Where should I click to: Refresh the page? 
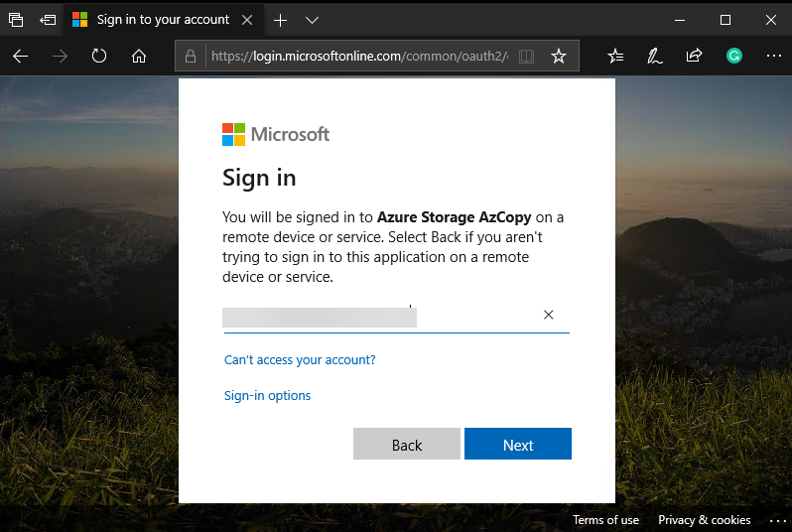pos(99,56)
